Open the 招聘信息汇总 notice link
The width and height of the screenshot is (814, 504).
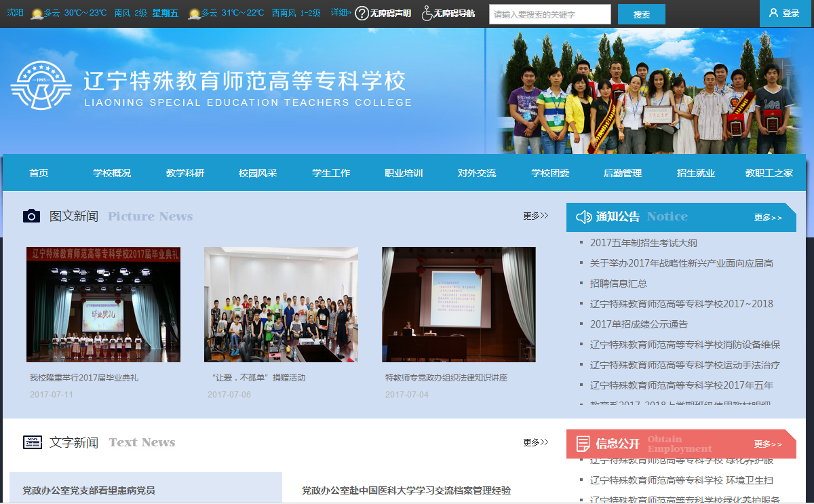point(618,284)
